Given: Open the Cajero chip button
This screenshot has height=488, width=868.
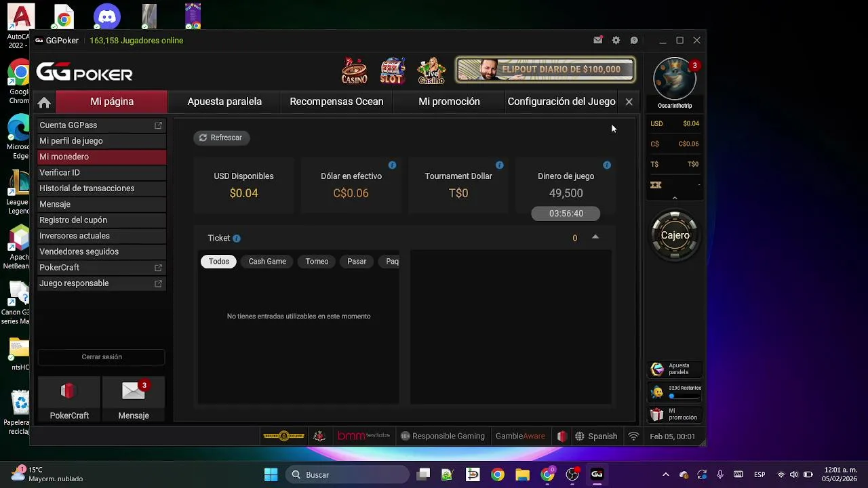Looking at the screenshot, I should coord(675,236).
